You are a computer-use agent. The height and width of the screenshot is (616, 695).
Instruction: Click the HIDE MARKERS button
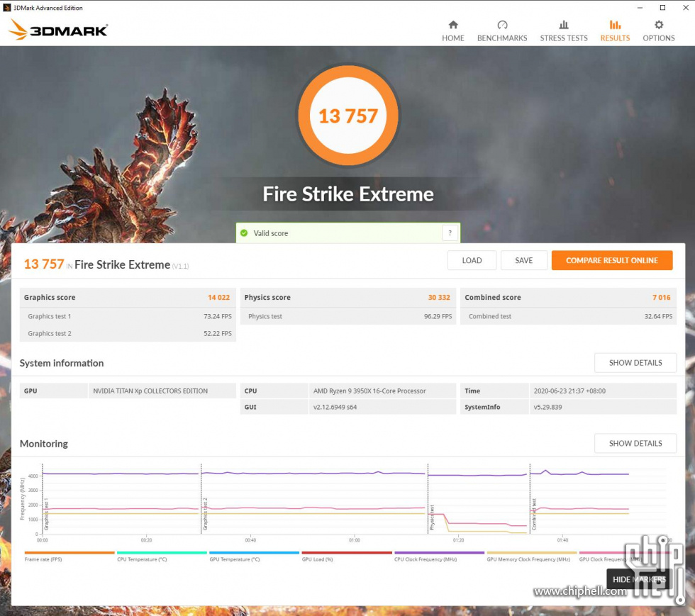tap(639, 579)
